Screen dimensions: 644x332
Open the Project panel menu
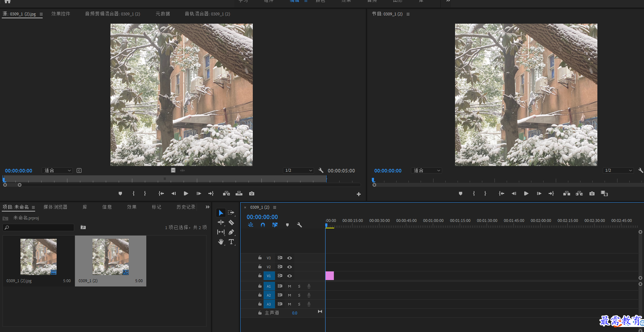(33, 207)
